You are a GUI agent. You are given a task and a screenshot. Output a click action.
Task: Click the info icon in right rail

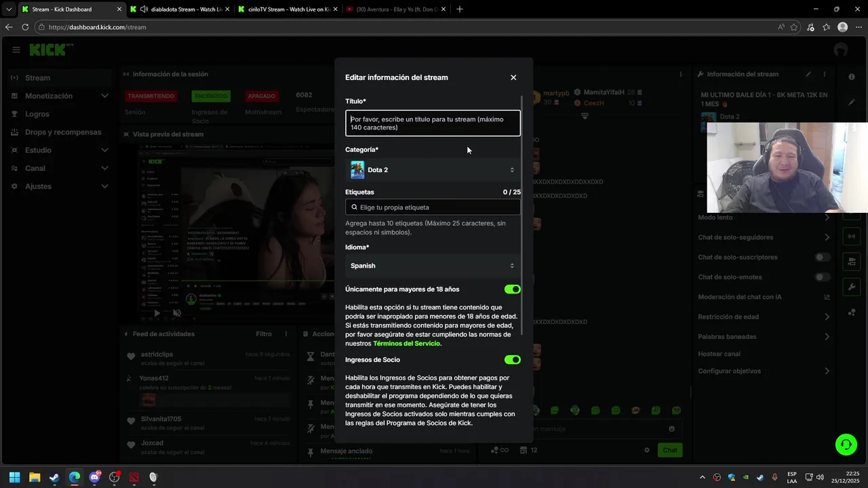(x=852, y=77)
